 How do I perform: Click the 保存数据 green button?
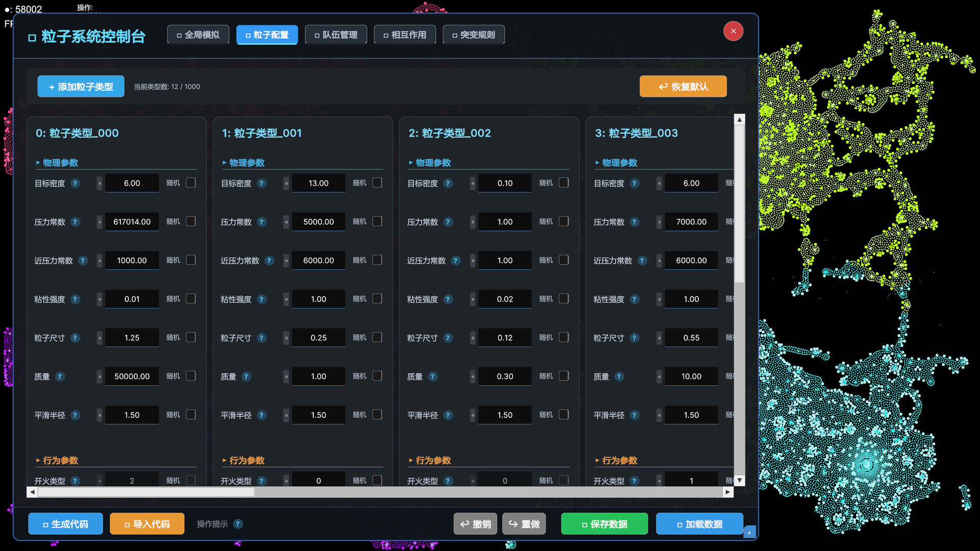tap(604, 524)
